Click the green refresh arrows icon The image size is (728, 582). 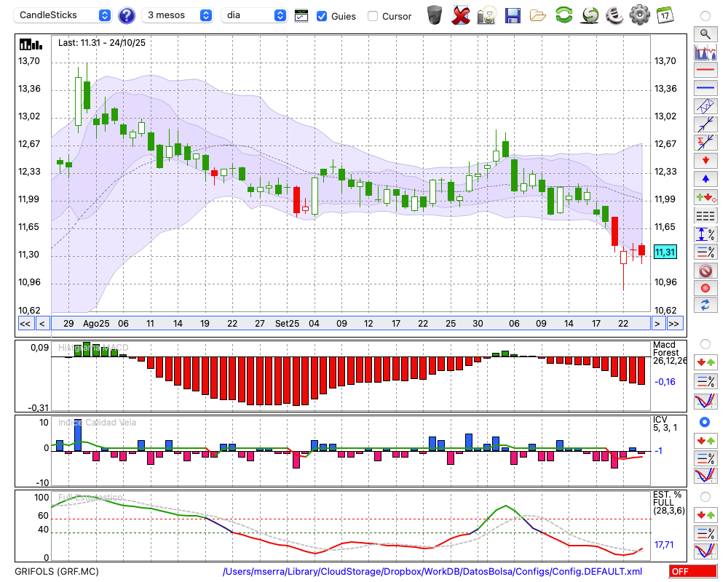click(x=563, y=15)
